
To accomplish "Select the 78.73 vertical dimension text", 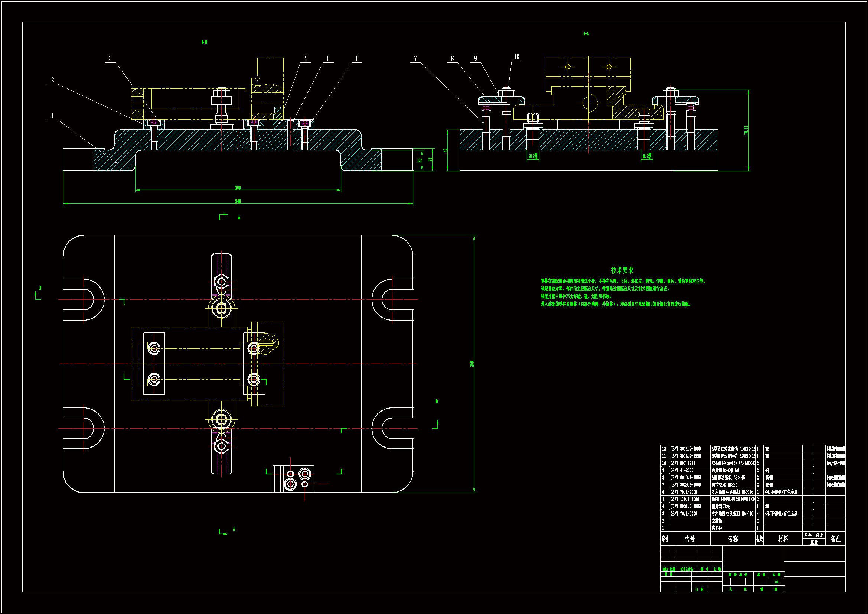I will pyautogui.click(x=746, y=130).
